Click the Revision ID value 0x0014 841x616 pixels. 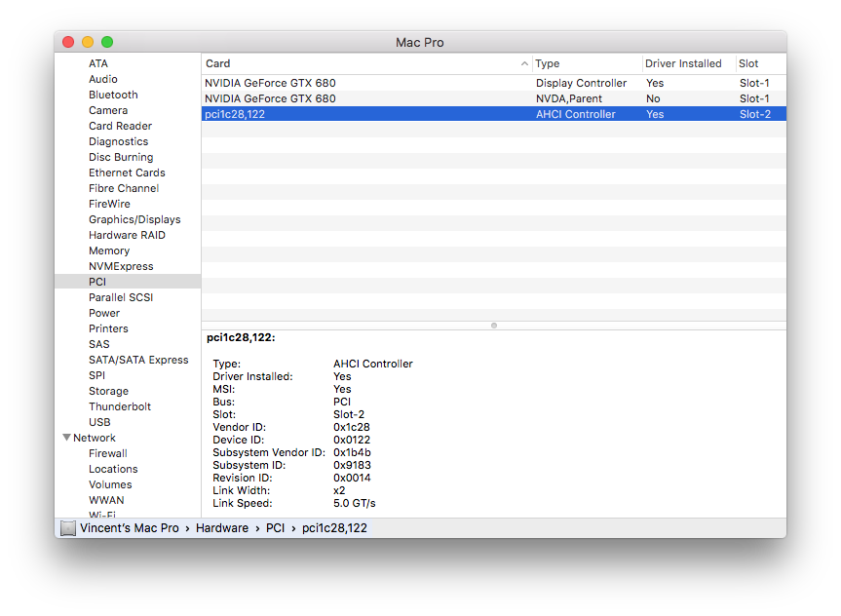coord(352,478)
